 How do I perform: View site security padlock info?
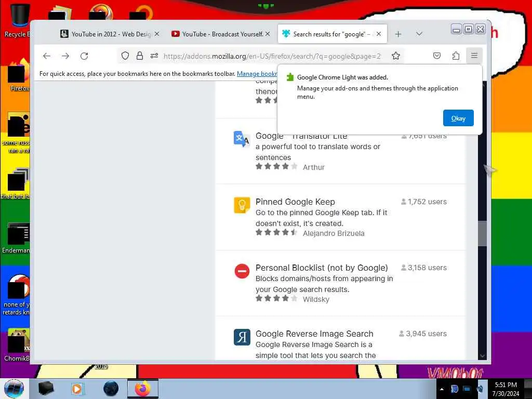pyautogui.click(x=139, y=56)
